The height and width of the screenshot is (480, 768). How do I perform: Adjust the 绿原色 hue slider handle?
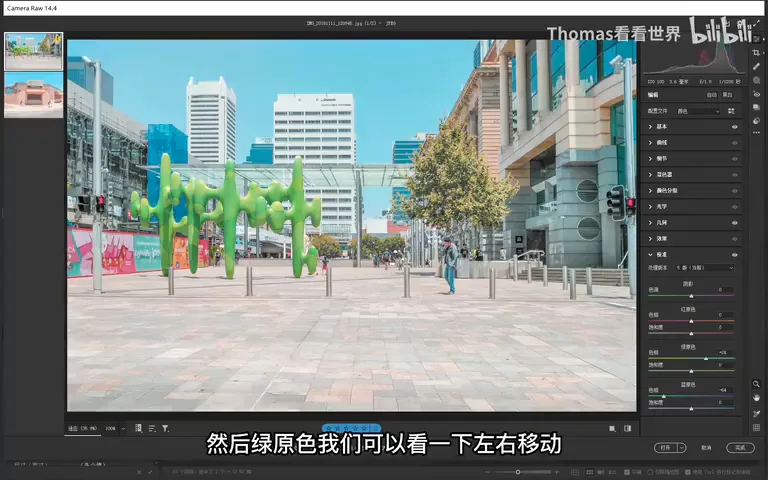[x=706, y=359]
